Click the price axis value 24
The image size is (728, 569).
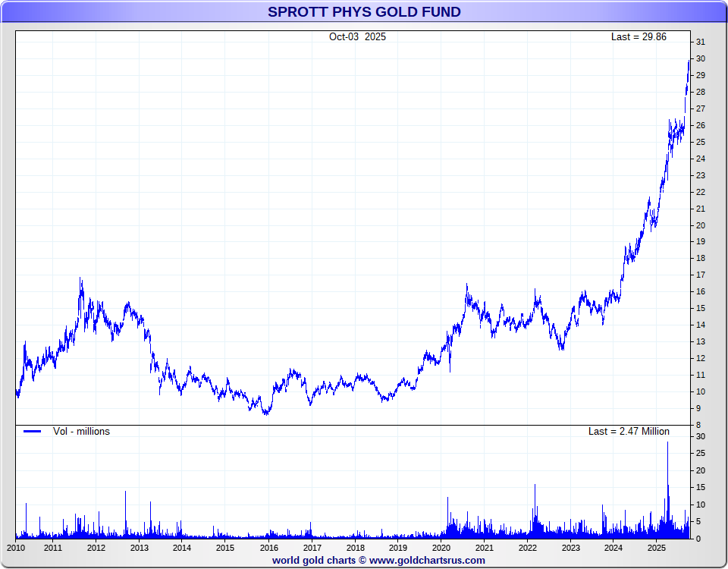pyautogui.click(x=700, y=159)
